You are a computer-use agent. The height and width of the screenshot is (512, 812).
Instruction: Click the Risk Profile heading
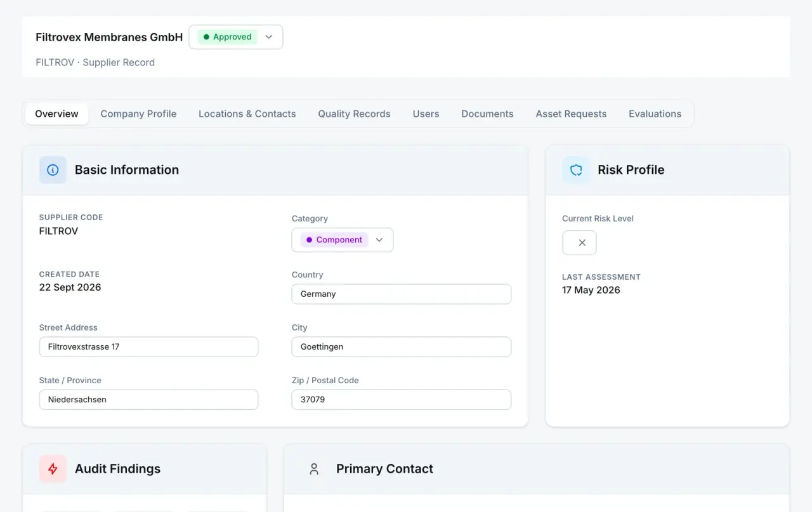click(631, 170)
